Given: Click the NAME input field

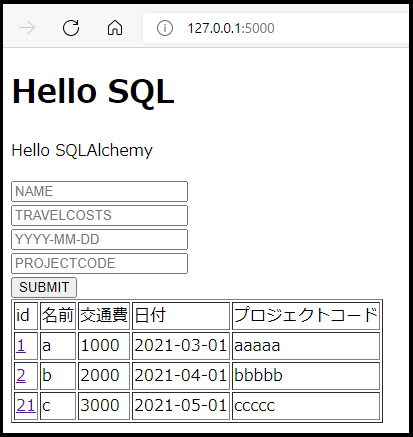Looking at the screenshot, I should pos(99,191).
